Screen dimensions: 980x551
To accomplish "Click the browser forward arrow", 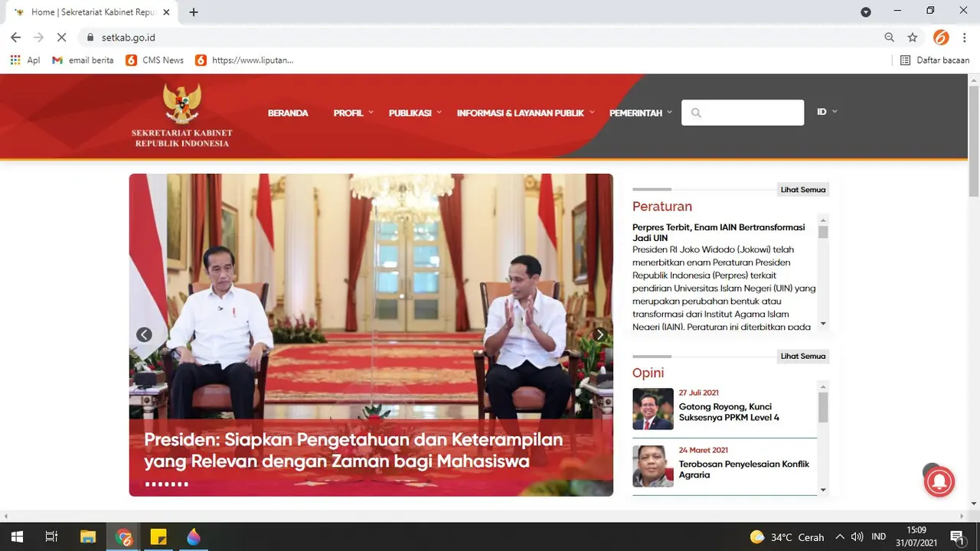I will (39, 37).
